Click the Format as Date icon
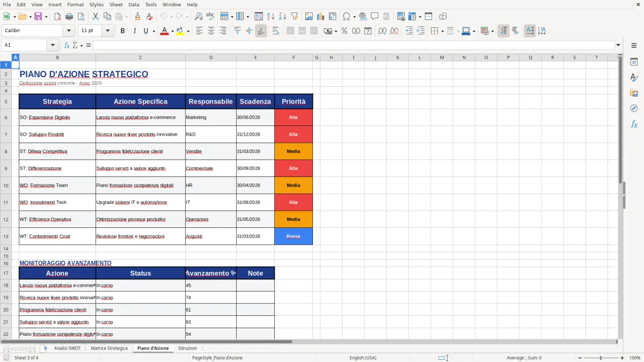This screenshot has height=362, width=644. (x=367, y=31)
